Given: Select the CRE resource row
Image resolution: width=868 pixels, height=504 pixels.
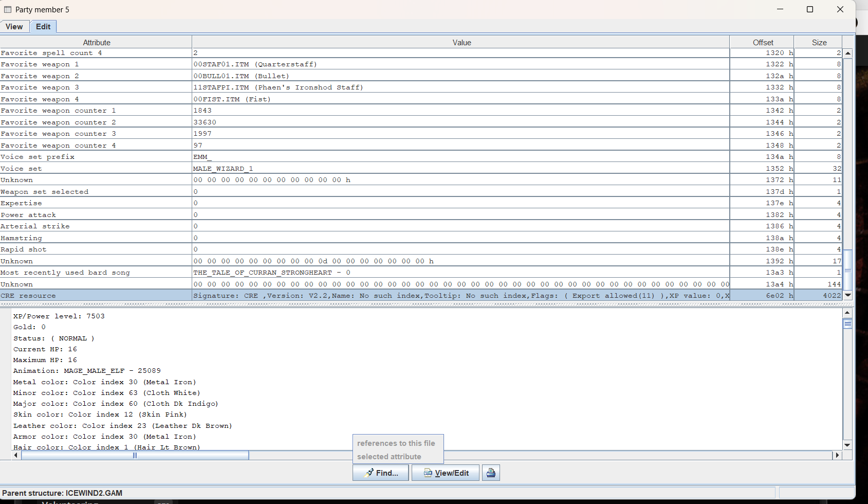Looking at the screenshot, I should point(421,296).
